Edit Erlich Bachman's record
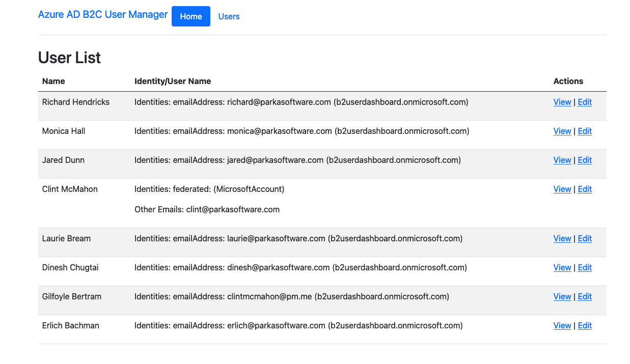 click(585, 325)
